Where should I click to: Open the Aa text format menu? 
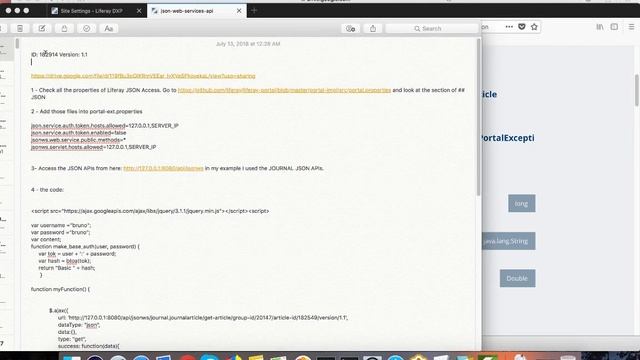pos(109,29)
